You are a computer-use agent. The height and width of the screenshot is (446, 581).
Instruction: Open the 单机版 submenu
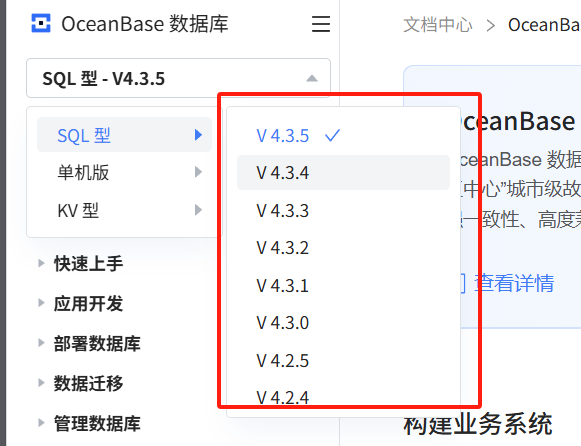(124, 172)
